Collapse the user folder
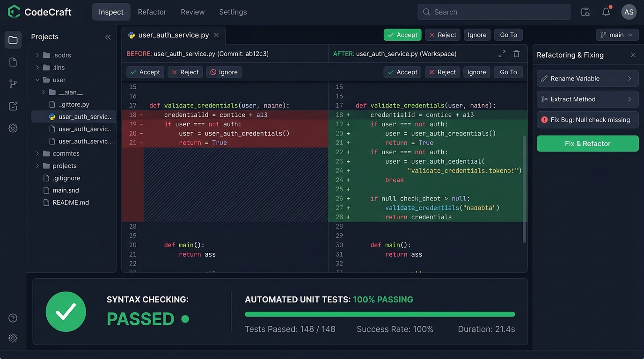 click(x=37, y=80)
